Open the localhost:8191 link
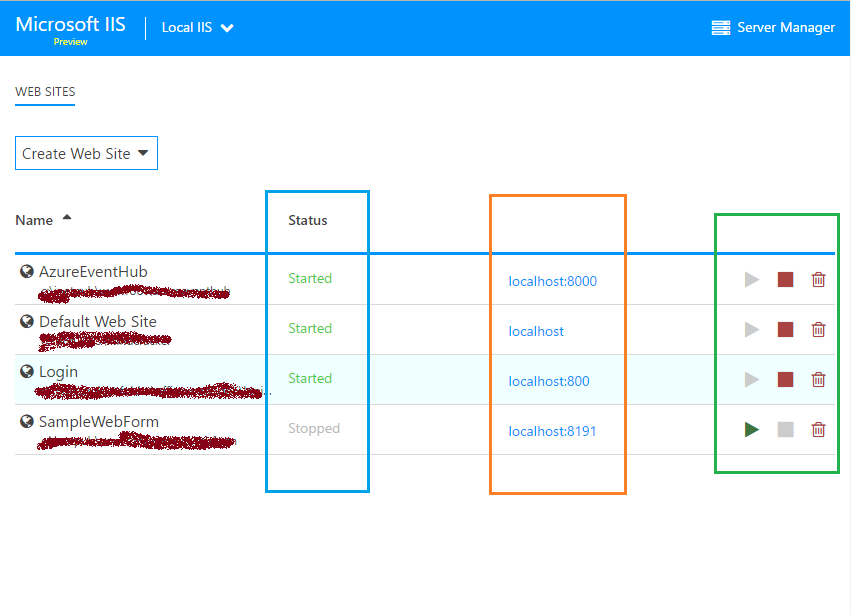 point(552,431)
